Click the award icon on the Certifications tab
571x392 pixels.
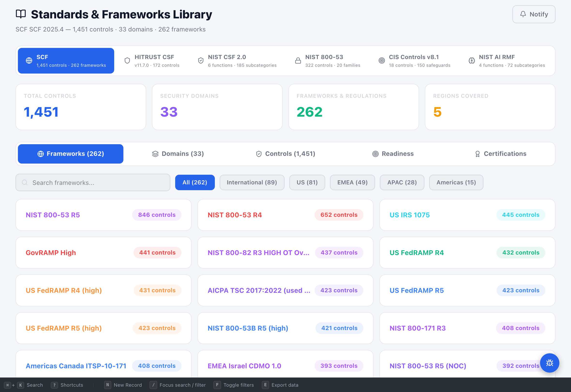tap(477, 154)
